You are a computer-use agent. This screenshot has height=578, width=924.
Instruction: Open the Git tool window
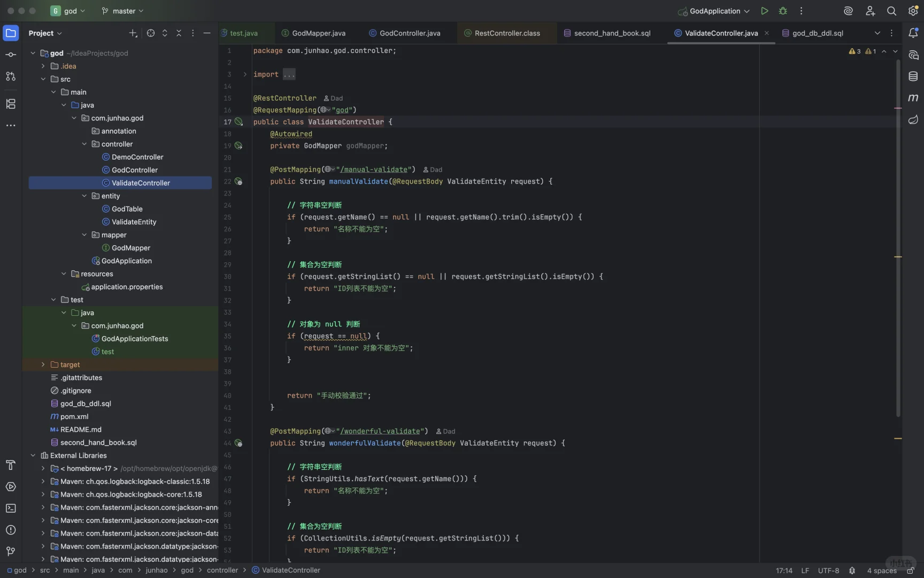(x=11, y=551)
